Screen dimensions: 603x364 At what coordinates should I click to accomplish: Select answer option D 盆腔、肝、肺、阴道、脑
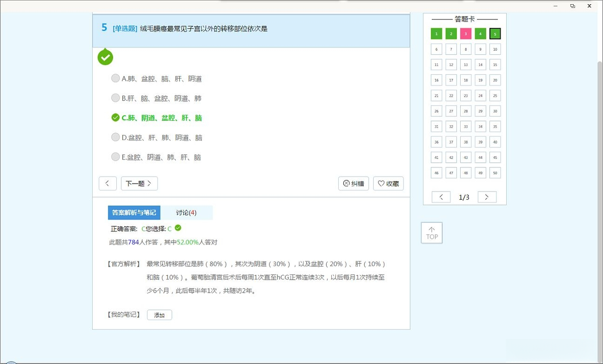click(x=156, y=137)
